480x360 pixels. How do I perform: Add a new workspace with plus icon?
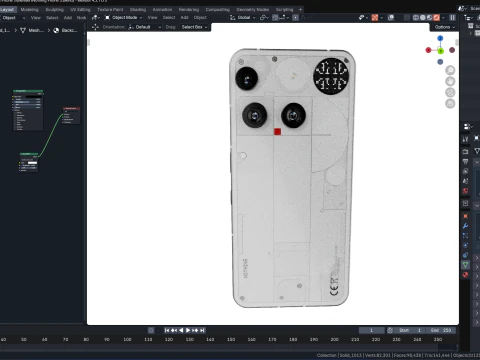click(300, 10)
